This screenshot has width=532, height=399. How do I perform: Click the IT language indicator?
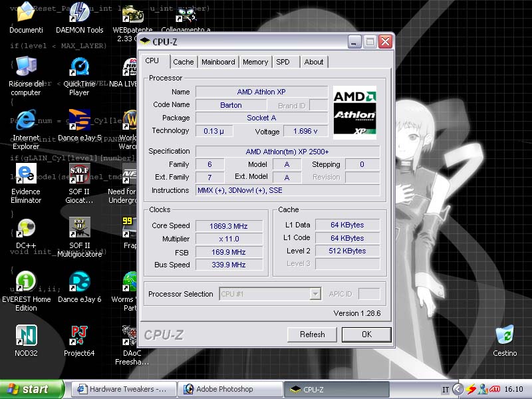[446, 390]
